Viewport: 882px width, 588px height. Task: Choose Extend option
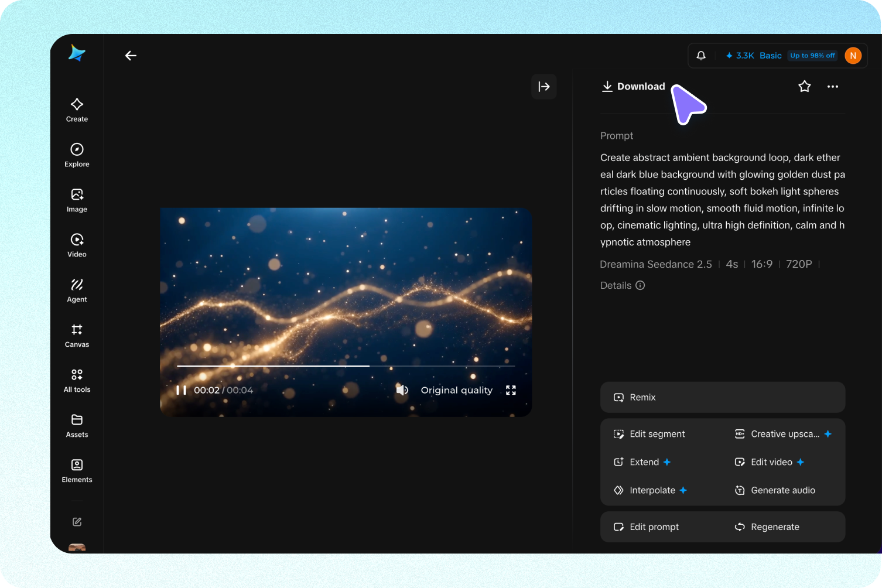(642, 462)
